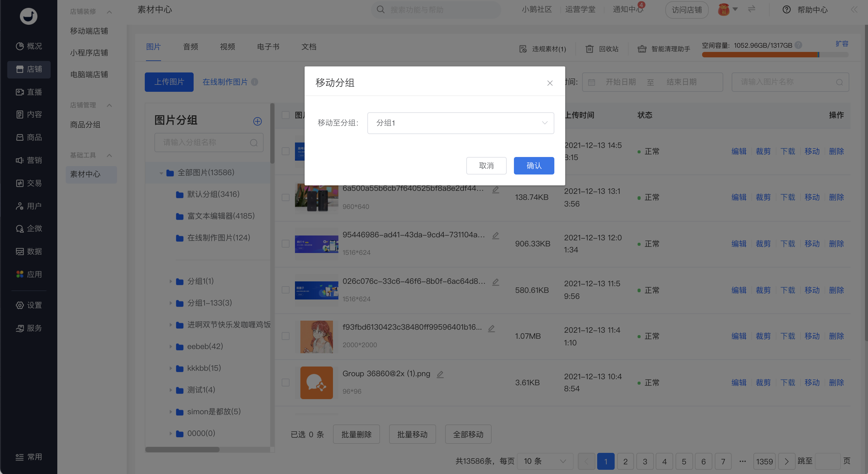Screen dimensions: 868x474
Task: Open the 概况 overview sidebar item
Action: tap(29, 46)
